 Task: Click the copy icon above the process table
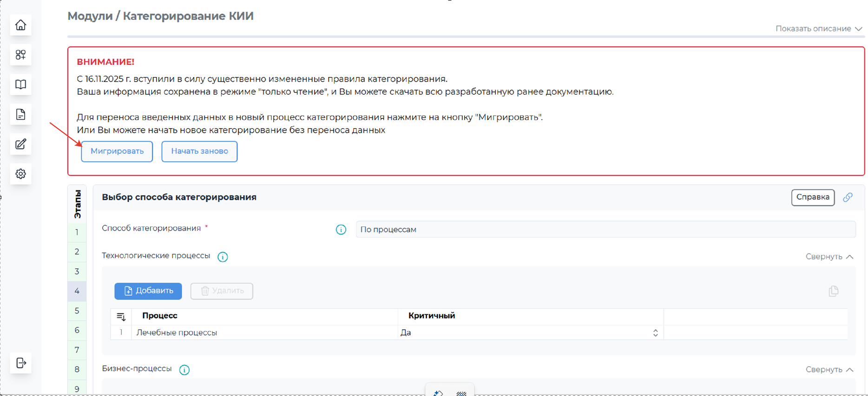coord(833,291)
